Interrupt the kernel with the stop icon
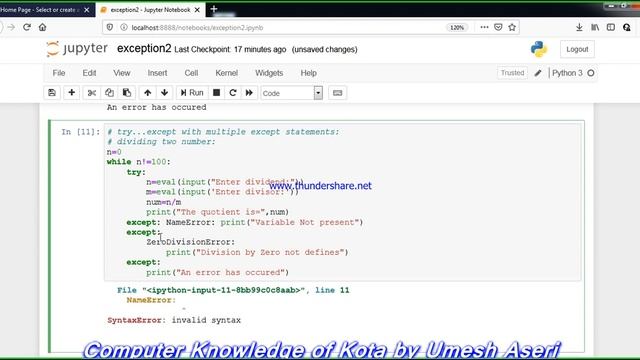 click(x=217, y=93)
